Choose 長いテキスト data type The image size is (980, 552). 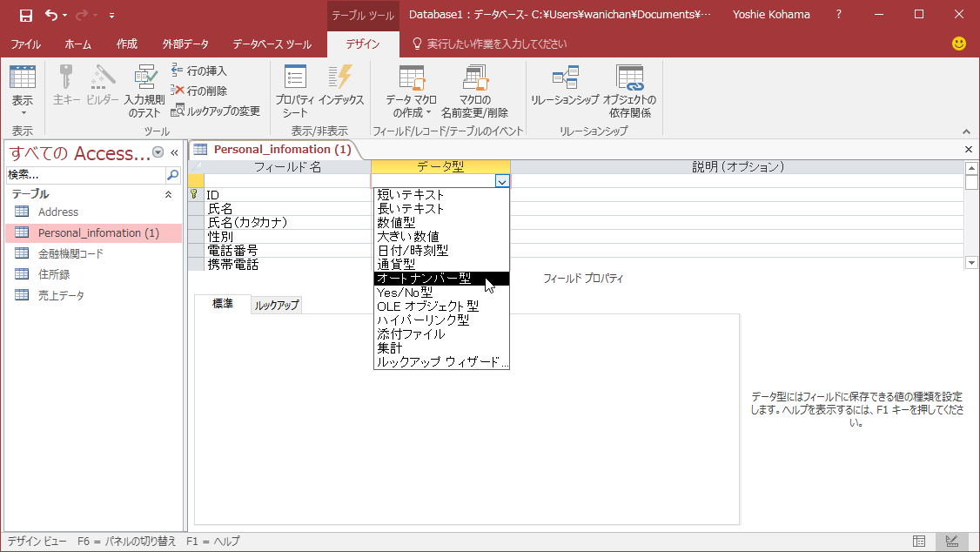point(441,209)
